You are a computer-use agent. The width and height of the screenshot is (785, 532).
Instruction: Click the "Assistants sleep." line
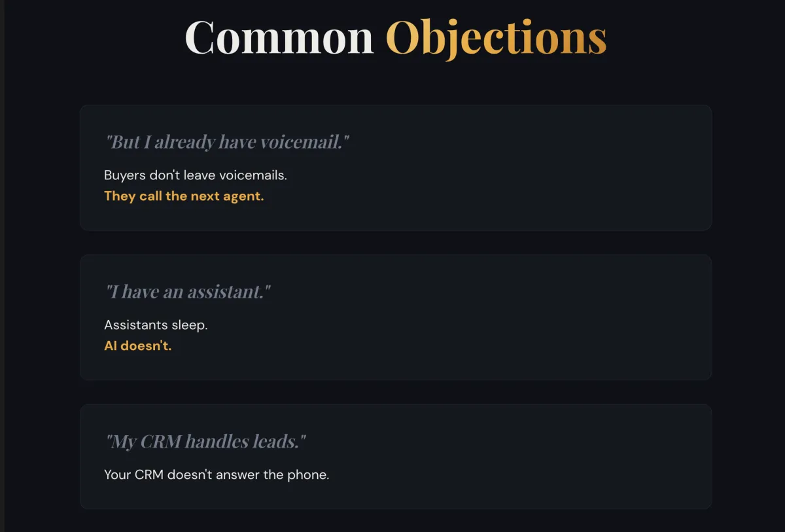click(156, 325)
